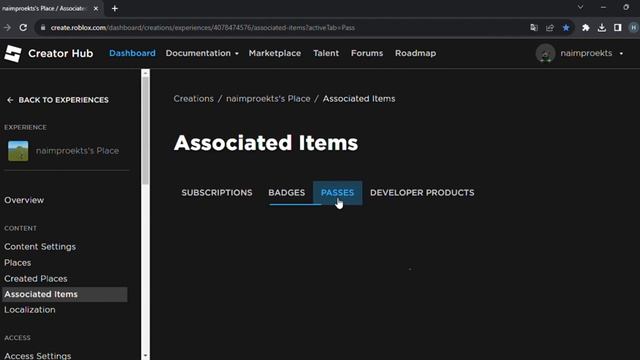Click the browser address bar URL
640x360 pixels.
coord(203,28)
